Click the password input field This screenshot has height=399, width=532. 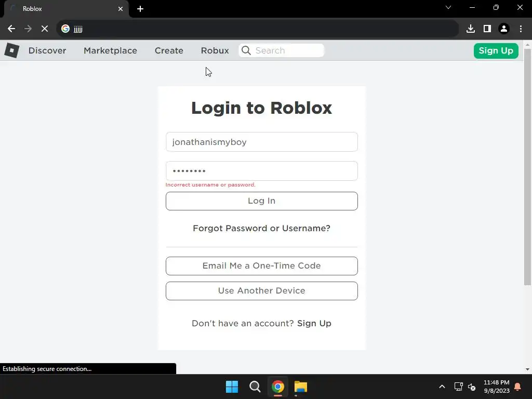(x=262, y=171)
